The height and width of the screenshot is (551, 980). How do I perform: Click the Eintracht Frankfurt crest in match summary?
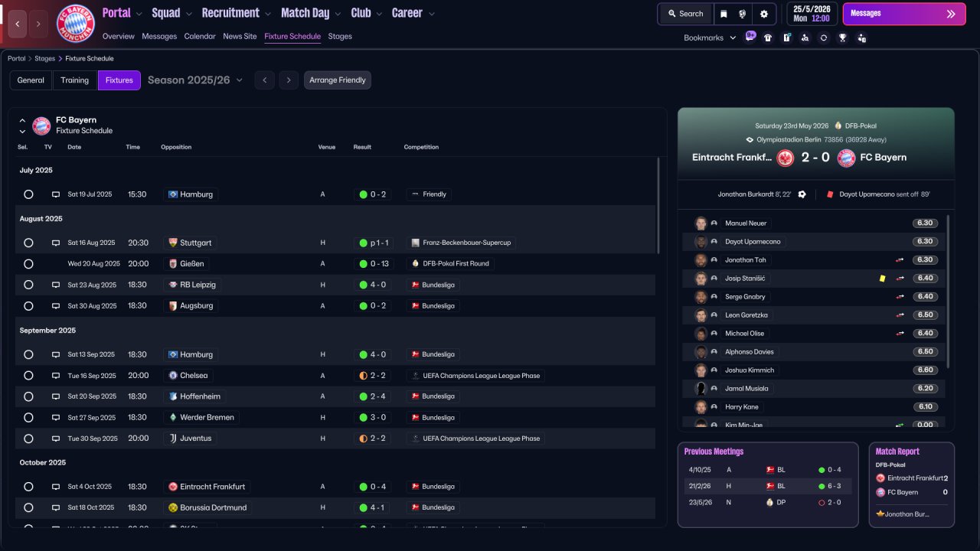(x=786, y=158)
